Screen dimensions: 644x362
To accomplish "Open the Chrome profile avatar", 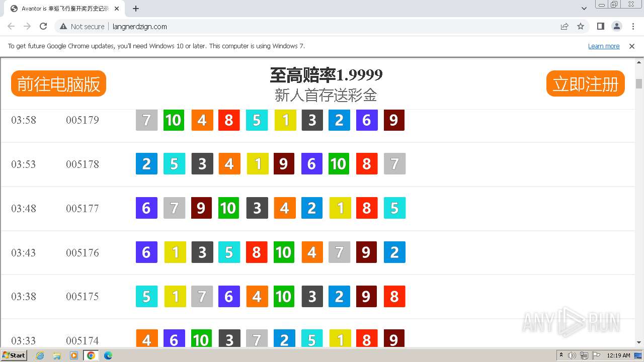I will 616,27.
